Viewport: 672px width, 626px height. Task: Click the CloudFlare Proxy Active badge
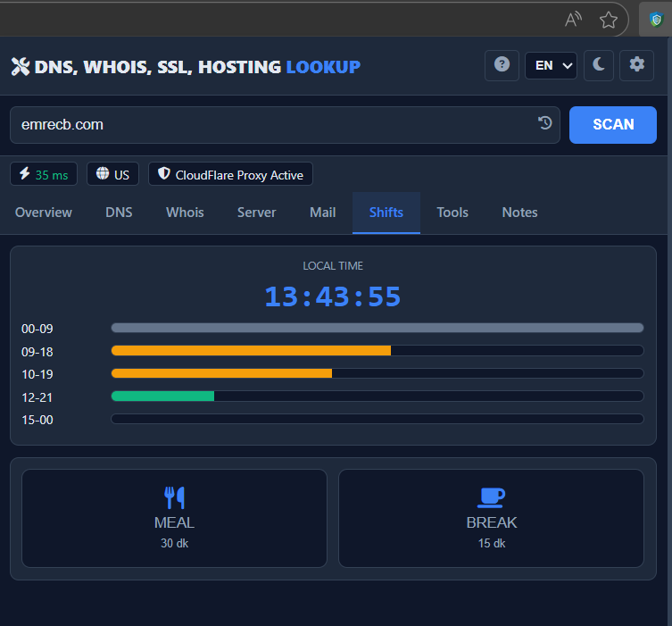(x=230, y=174)
